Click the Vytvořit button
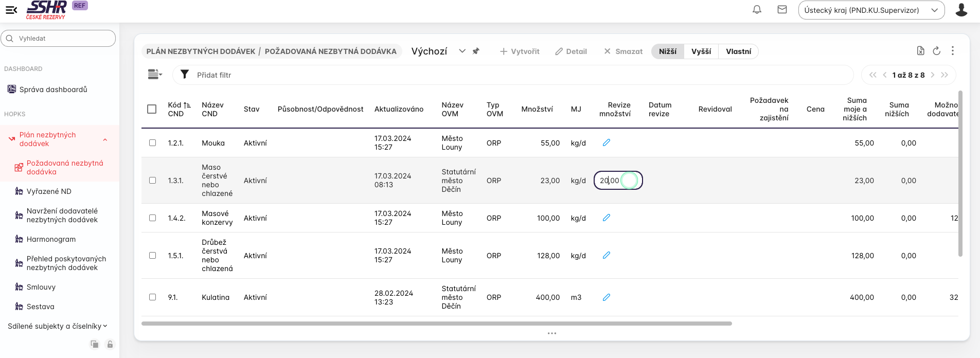980x358 pixels. (520, 51)
